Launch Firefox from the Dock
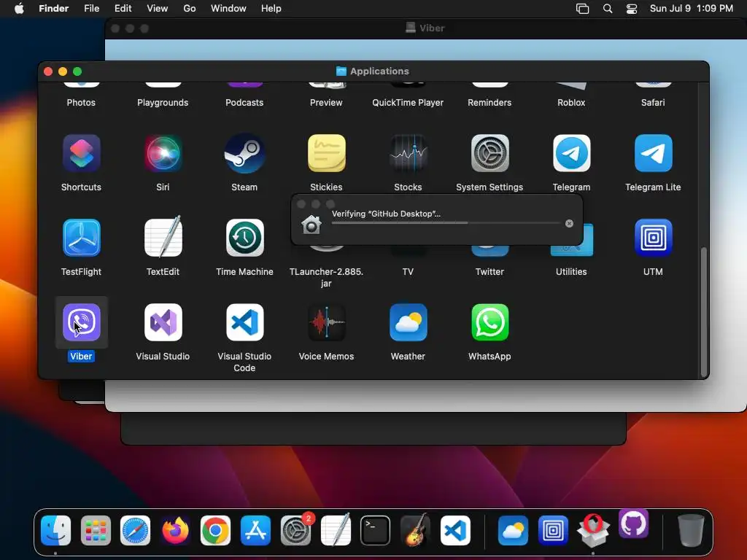The width and height of the screenshot is (747, 560). (175, 531)
